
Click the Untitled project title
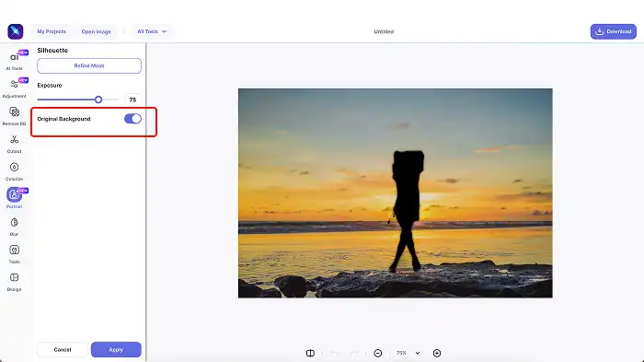[x=384, y=31]
